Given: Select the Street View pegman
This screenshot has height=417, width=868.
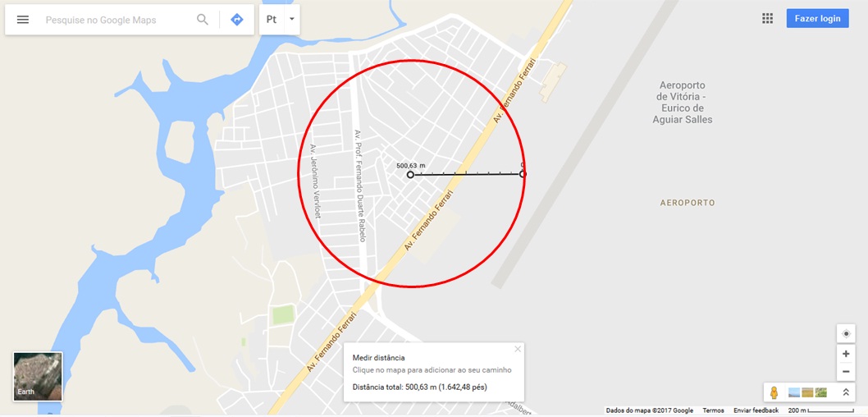Looking at the screenshot, I should click(774, 392).
